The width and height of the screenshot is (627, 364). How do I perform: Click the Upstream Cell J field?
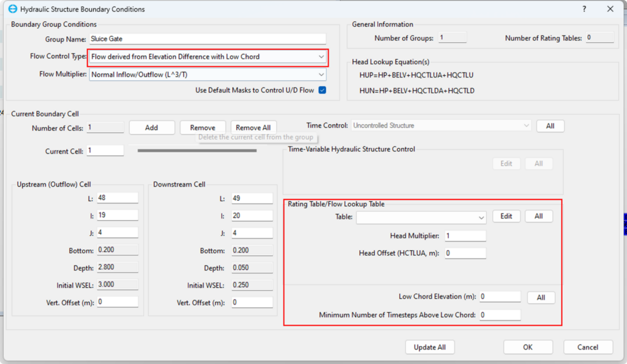(118, 232)
